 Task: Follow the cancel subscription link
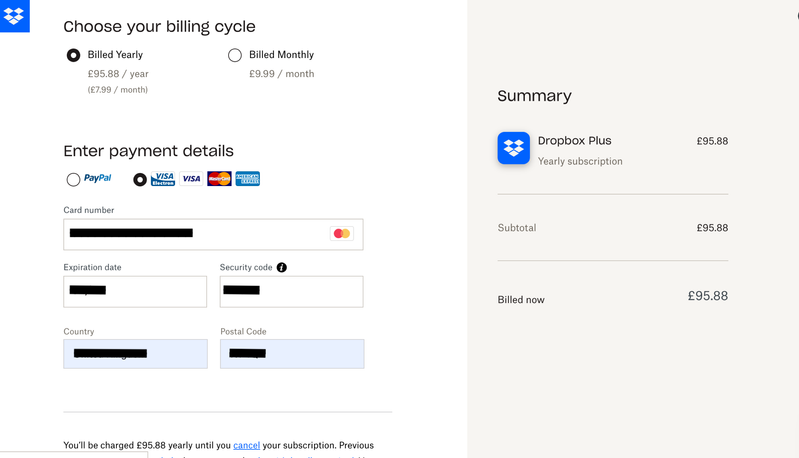coord(246,446)
